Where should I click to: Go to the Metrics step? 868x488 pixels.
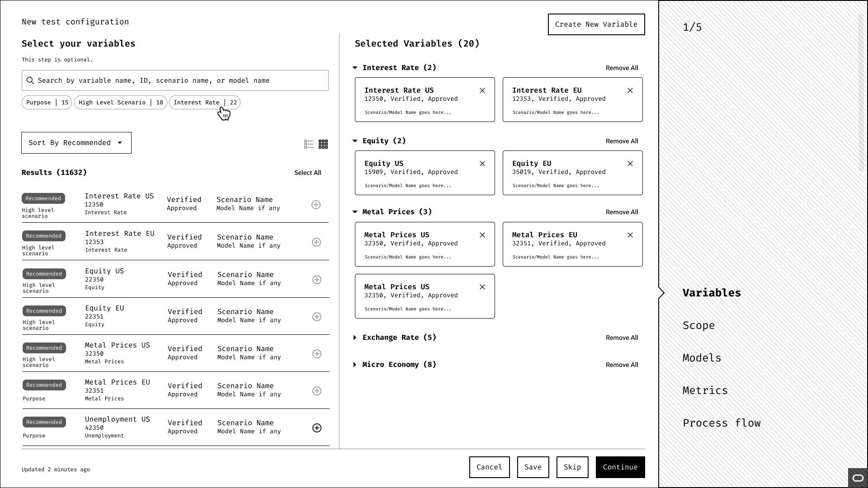(705, 390)
